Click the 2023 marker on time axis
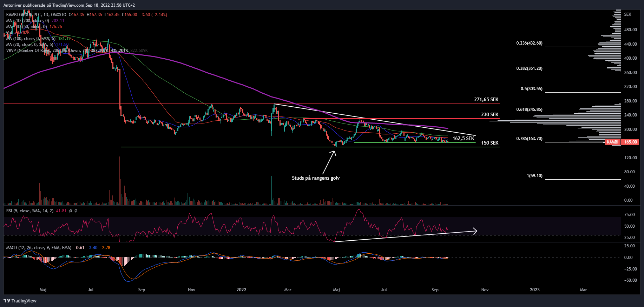 pyautogui.click(x=534, y=290)
